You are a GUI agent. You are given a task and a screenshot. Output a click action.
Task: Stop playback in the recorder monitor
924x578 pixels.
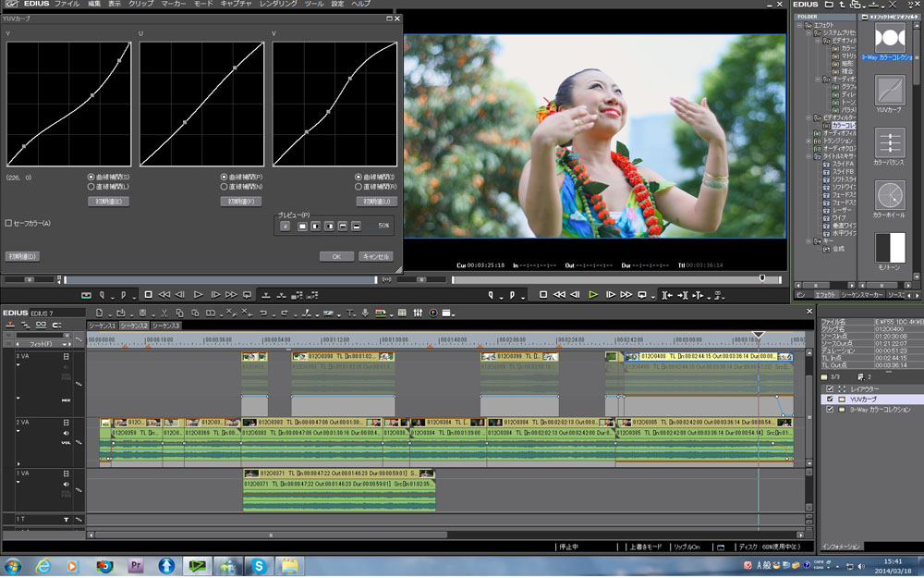(543, 295)
